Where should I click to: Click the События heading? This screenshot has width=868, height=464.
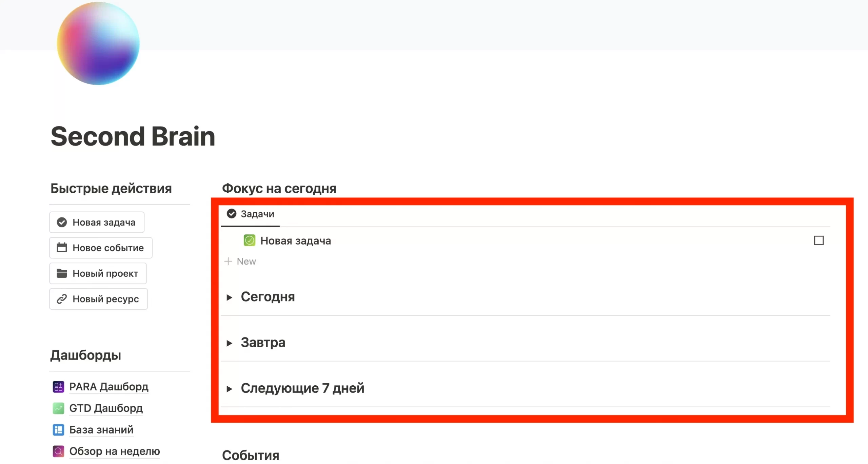click(251, 455)
